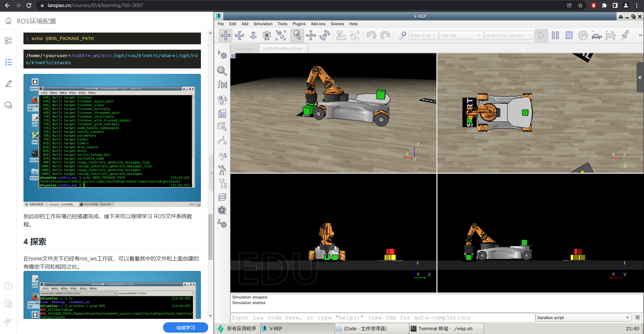Screen dimensions: 644x334
Task: Start the simulation with play button
Action: (541, 35)
